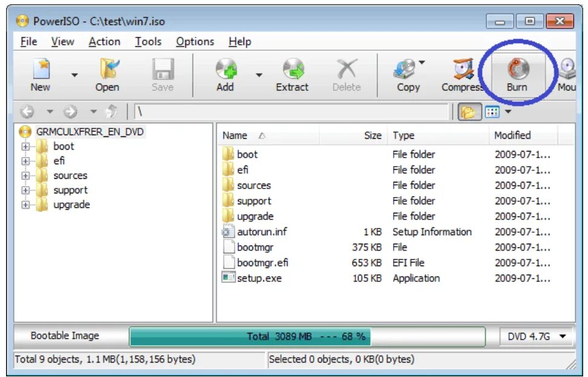588x377 pixels.
Task: Open the dropdown arrow next to New
Action: point(74,75)
